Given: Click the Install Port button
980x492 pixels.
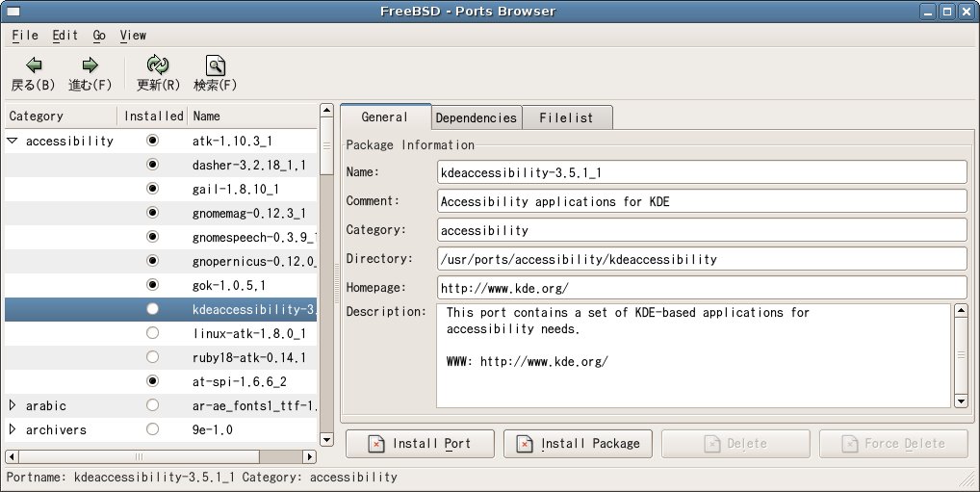Looking at the screenshot, I should (x=420, y=443).
